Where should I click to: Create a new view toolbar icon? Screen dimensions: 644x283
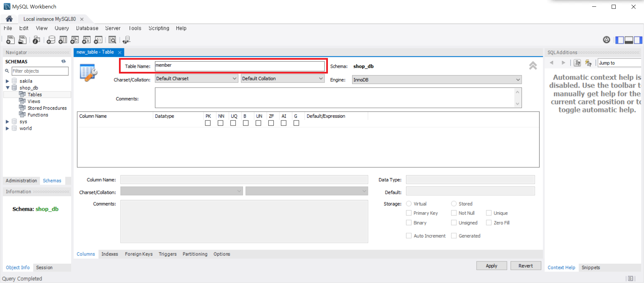74,40
